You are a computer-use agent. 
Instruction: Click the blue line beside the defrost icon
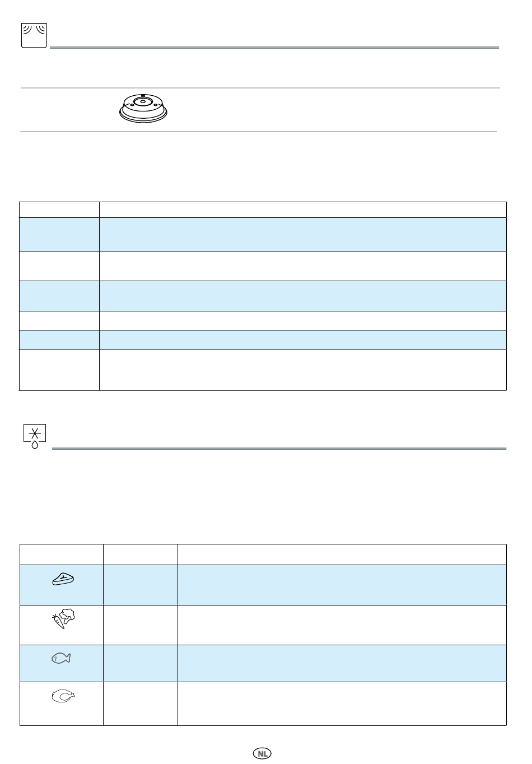click(279, 448)
